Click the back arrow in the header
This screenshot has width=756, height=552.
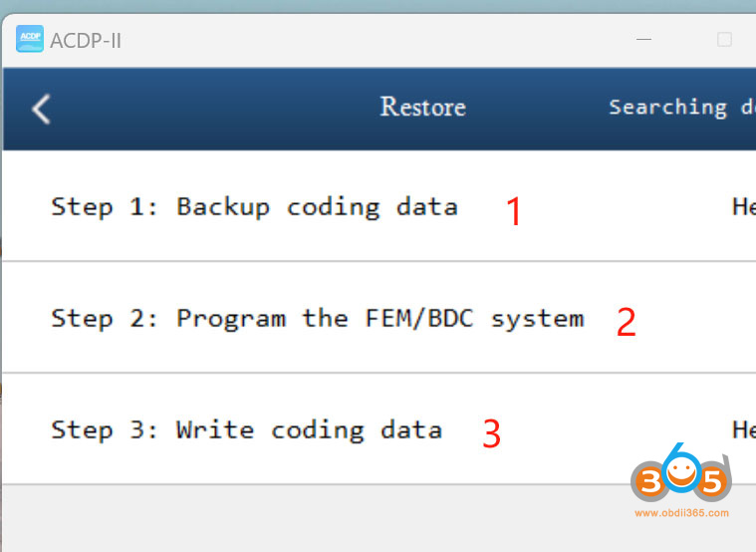coord(41,109)
